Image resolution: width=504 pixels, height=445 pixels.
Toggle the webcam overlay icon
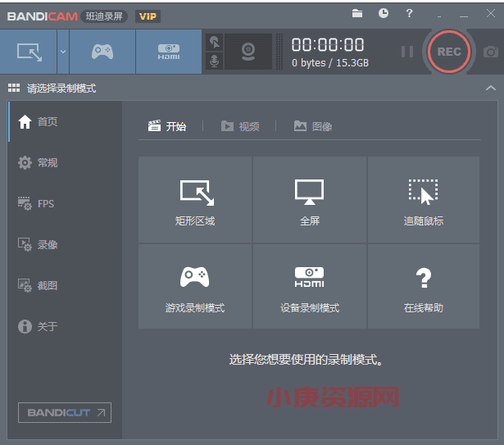click(x=249, y=52)
